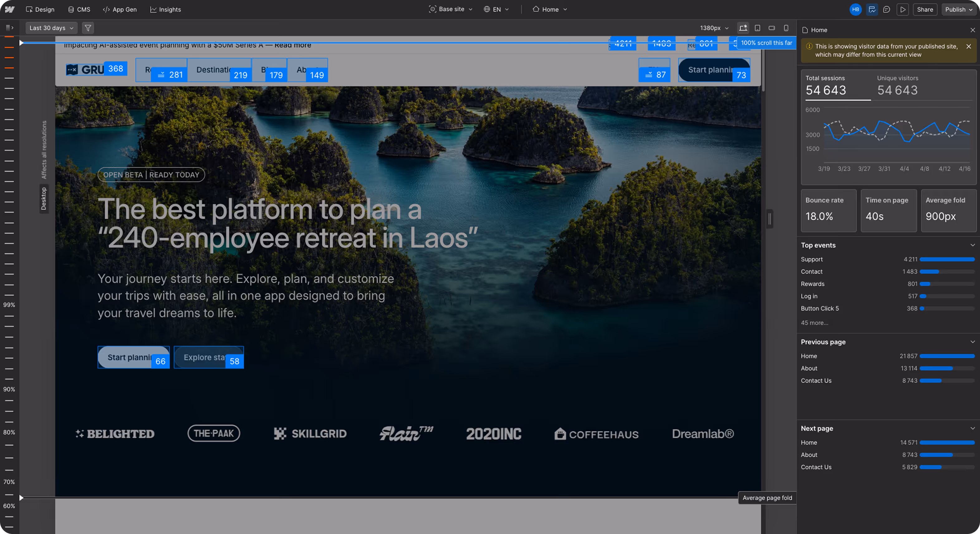Image resolution: width=980 pixels, height=534 pixels.
Task: Open the filter icon next to date range
Action: (x=88, y=28)
